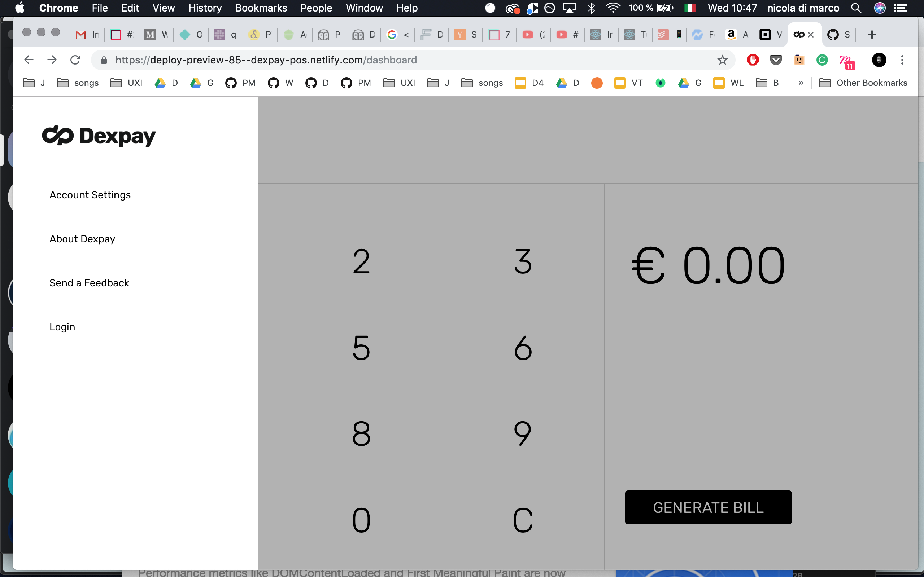This screenshot has width=924, height=577.
Task: Bookmark this page using the star icon
Action: 722,60
